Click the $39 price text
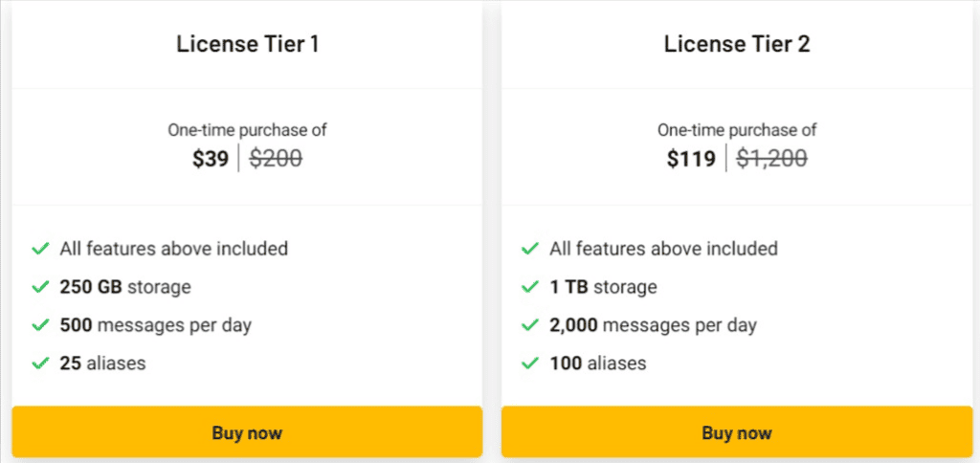 pyautogui.click(x=211, y=159)
